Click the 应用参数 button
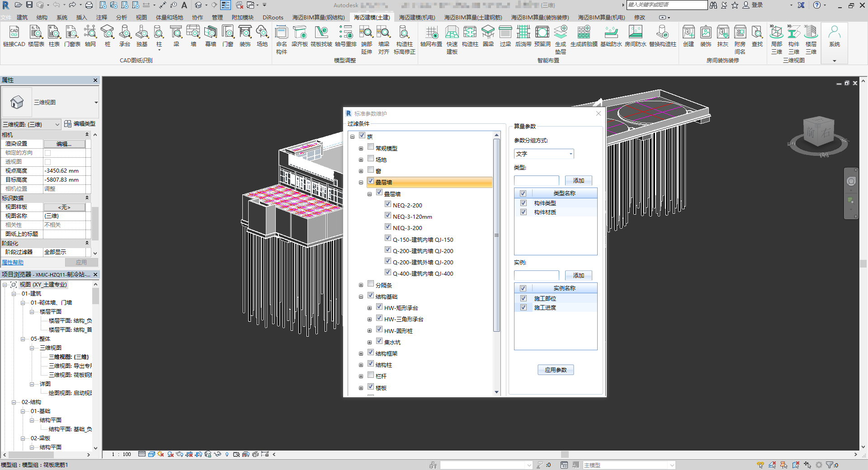The image size is (868, 470). click(556, 370)
